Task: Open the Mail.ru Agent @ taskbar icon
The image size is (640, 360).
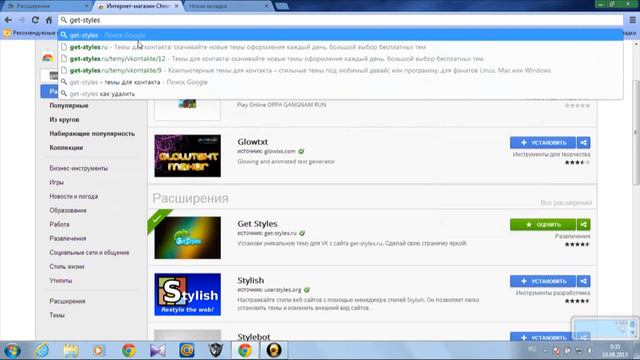Action: pos(187,351)
